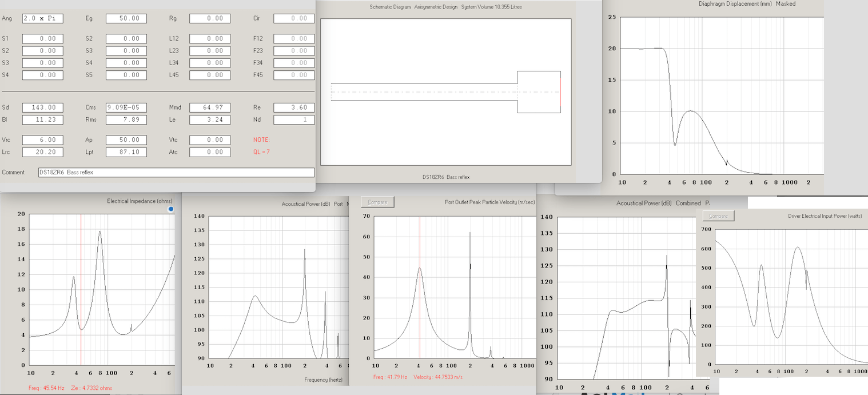The height and width of the screenshot is (395, 868).
Task: Select the S1 input field
Action: [42, 39]
